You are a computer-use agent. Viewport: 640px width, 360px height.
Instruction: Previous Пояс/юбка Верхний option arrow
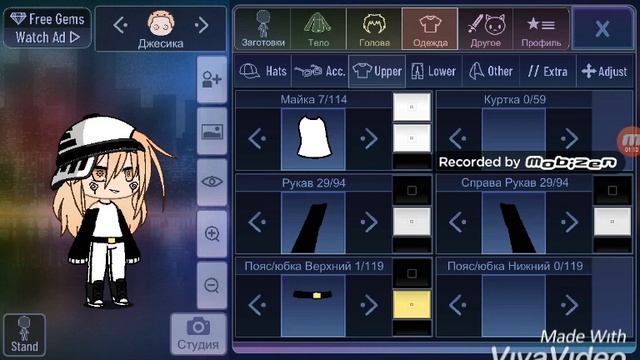click(x=258, y=305)
